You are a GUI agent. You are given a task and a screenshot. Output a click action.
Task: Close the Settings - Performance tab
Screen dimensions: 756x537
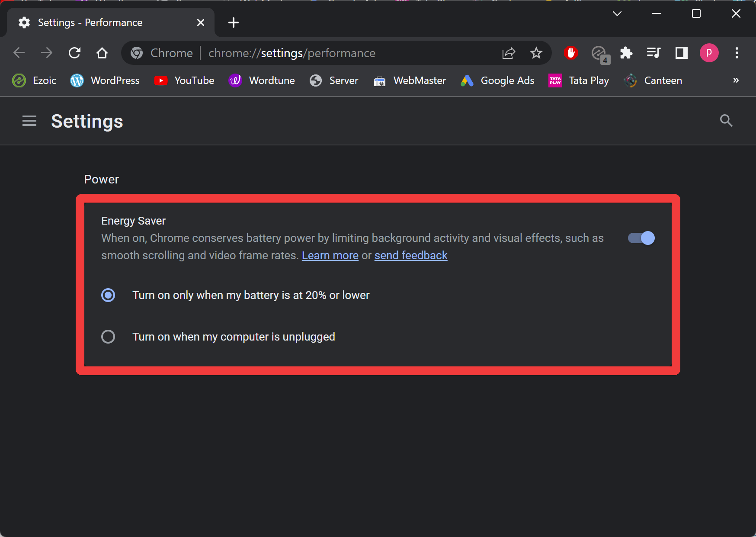pyautogui.click(x=201, y=23)
